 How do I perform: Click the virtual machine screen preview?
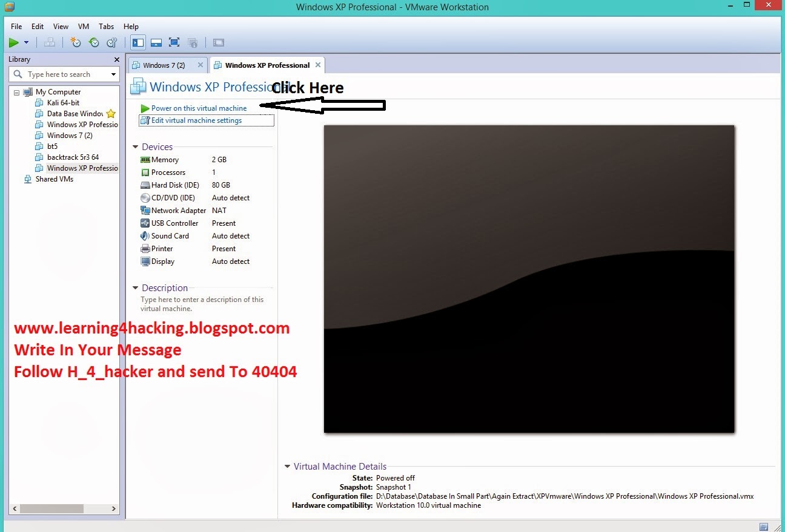click(x=529, y=279)
